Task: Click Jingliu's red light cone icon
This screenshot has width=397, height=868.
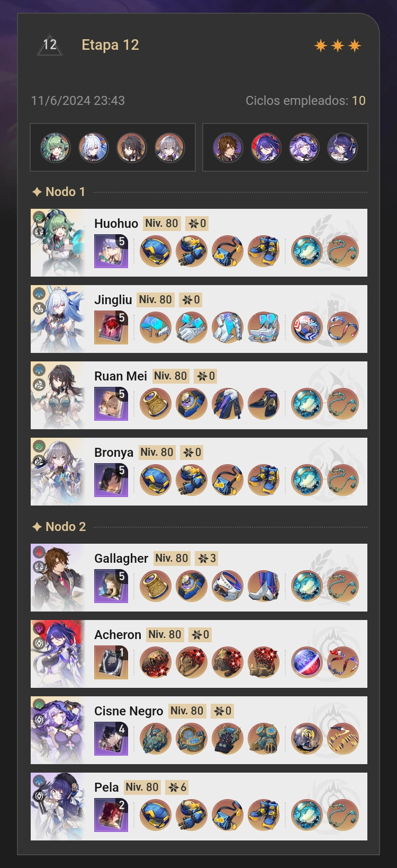Action: [111, 327]
